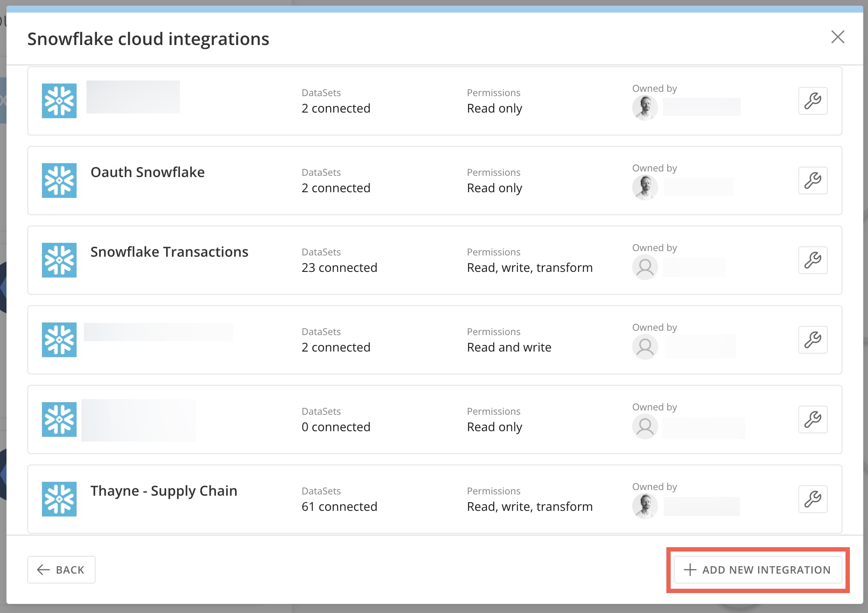Go back using the Back button
Viewport: 868px width, 613px height.
point(61,570)
